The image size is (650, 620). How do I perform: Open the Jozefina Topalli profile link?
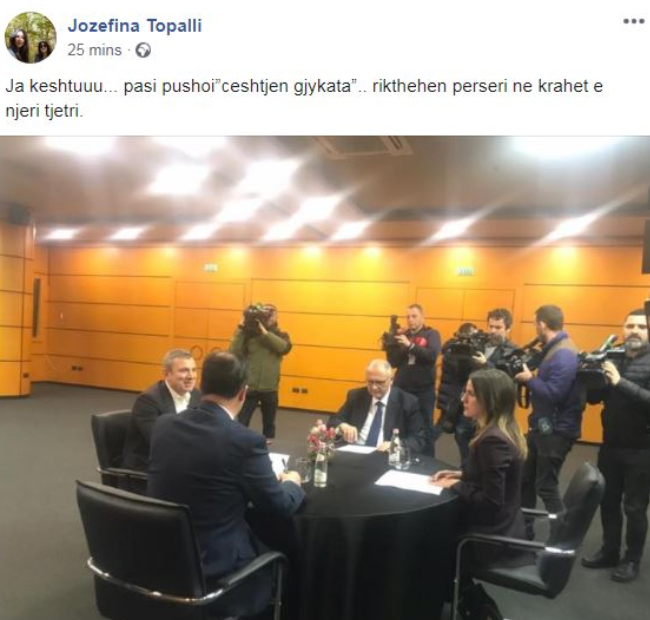pyautogui.click(x=135, y=26)
